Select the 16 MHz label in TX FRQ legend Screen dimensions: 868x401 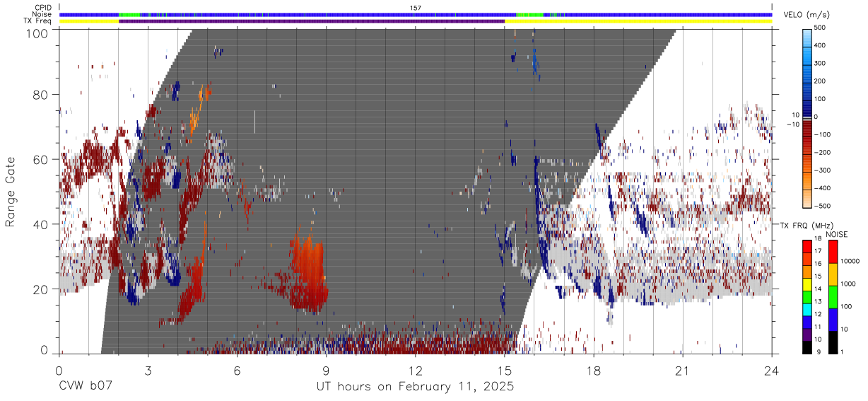[818, 263]
